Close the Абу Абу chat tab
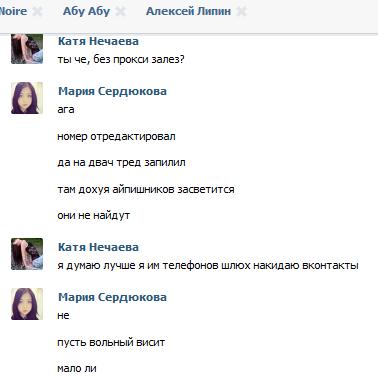The width and height of the screenshot is (378, 381). click(x=120, y=12)
